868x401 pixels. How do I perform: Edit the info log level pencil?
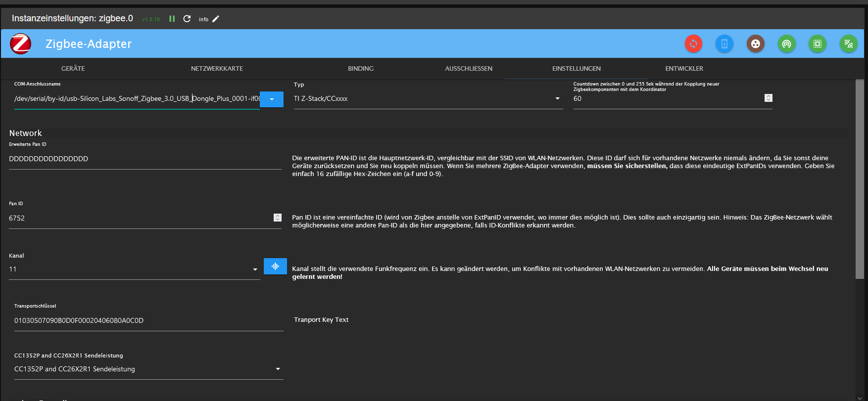216,19
